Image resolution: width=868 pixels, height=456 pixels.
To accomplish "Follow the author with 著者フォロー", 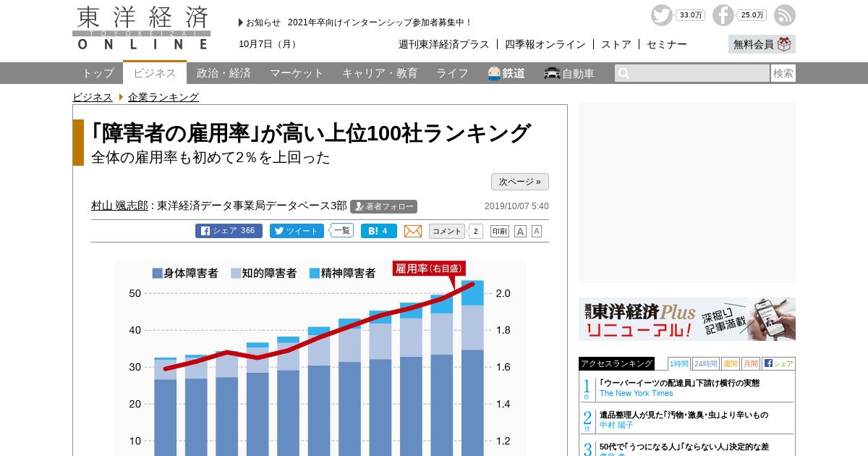I will [x=384, y=206].
